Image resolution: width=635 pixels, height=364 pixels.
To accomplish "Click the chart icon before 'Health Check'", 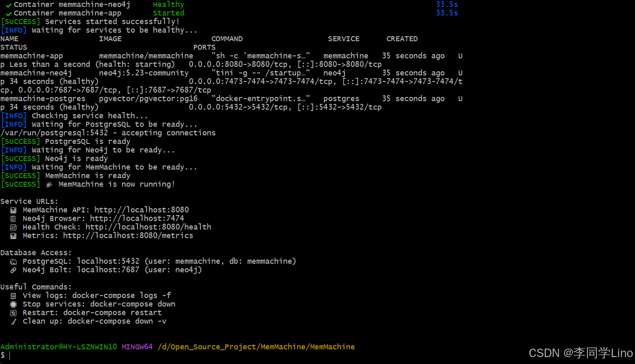I will (13, 227).
